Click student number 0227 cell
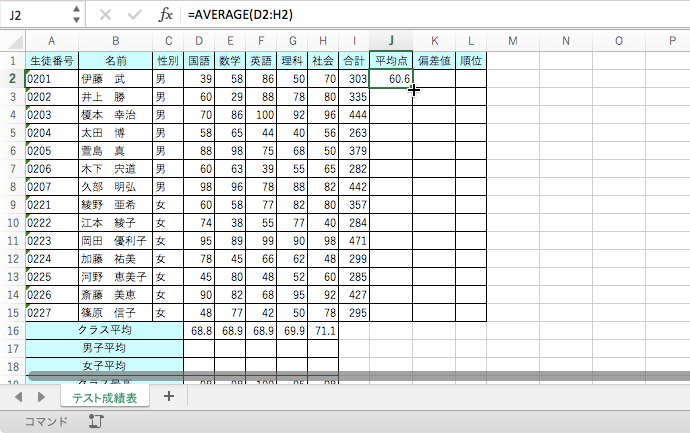690x433 pixels. [52, 313]
